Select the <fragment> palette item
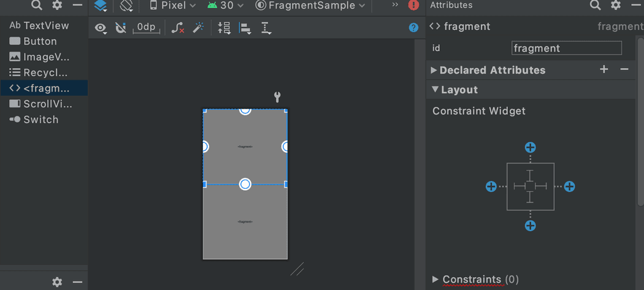This screenshot has width=644, height=290. (x=44, y=88)
